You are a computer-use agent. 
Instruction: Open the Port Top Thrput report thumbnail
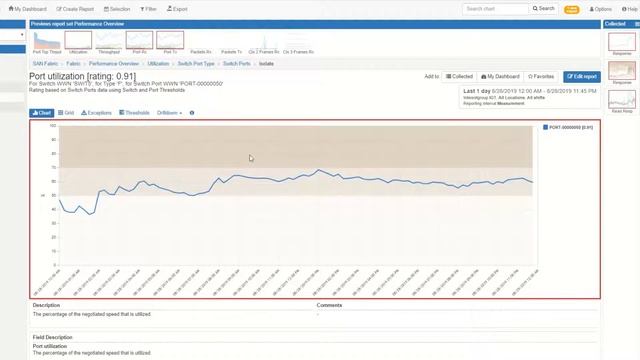tap(47, 42)
